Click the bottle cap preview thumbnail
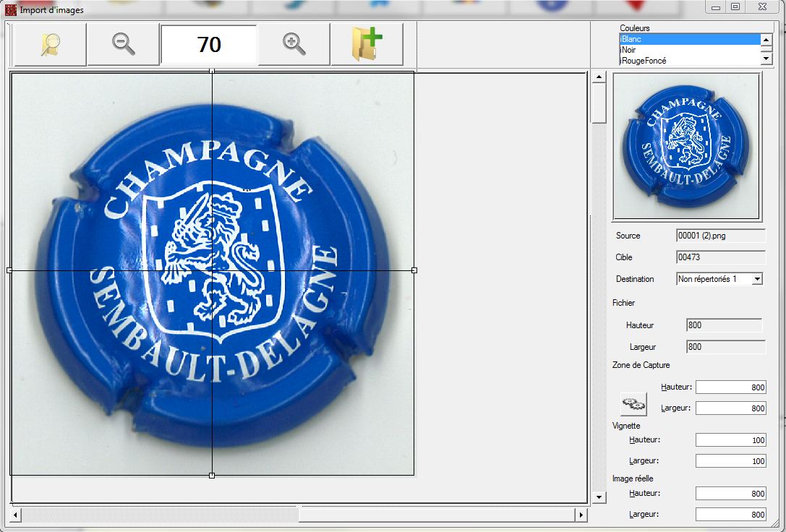Screen dimensions: 786x532 687,147
